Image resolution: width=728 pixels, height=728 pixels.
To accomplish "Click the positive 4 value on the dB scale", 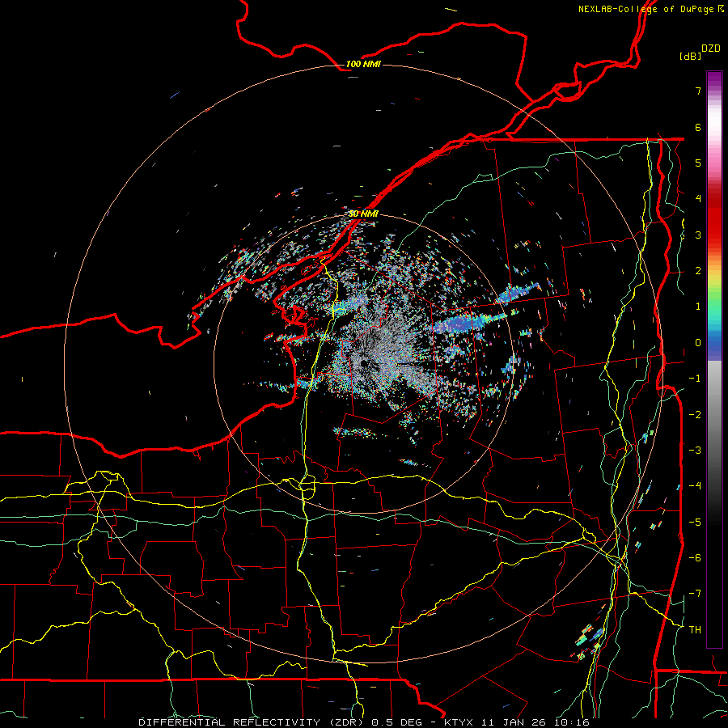I will point(698,199).
